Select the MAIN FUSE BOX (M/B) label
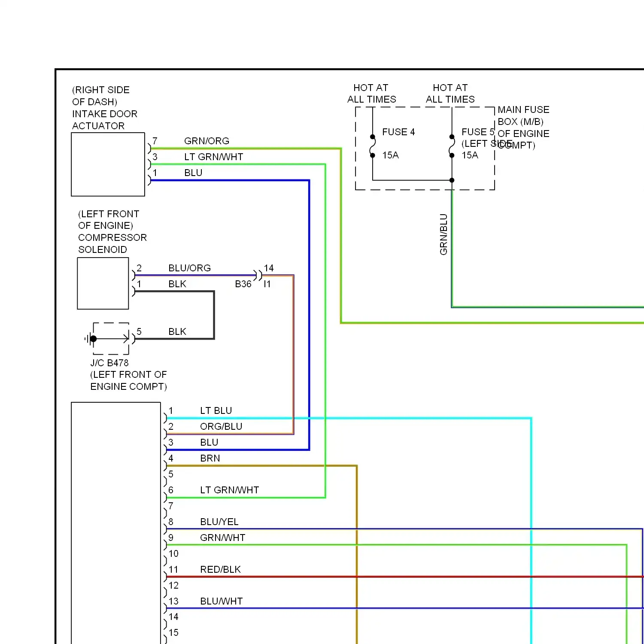Screen dimensions: 644x644 click(523, 115)
